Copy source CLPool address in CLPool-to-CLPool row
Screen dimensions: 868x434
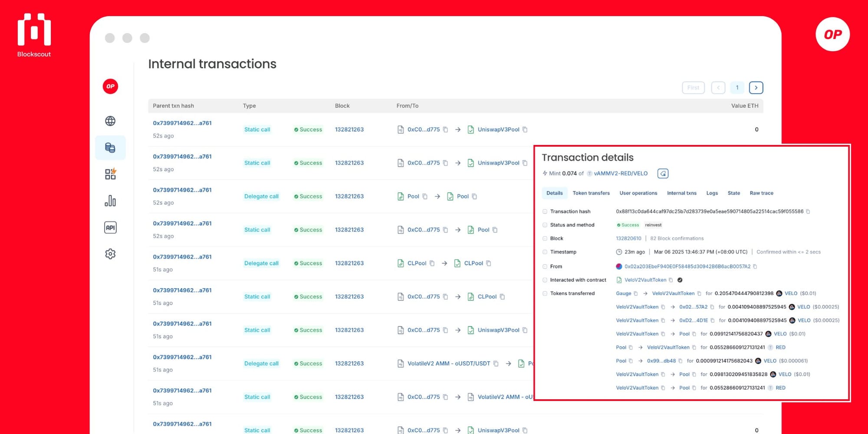(432, 263)
